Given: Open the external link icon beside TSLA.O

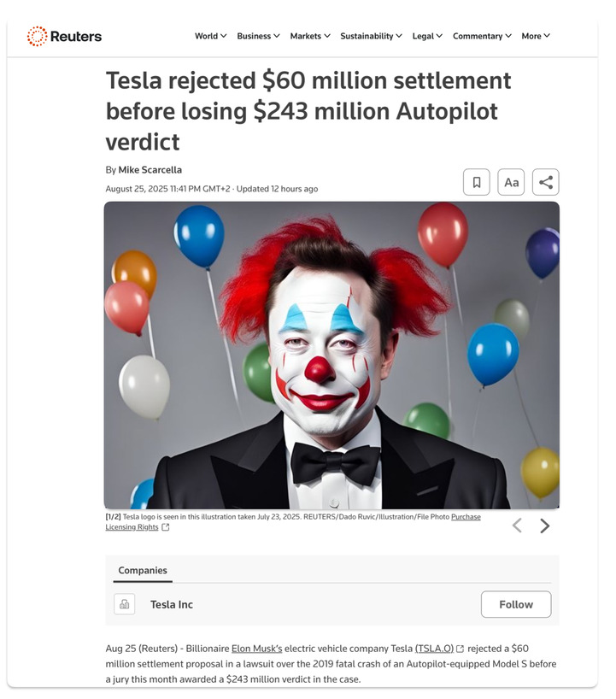Looking at the screenshot, I should 459,649.
